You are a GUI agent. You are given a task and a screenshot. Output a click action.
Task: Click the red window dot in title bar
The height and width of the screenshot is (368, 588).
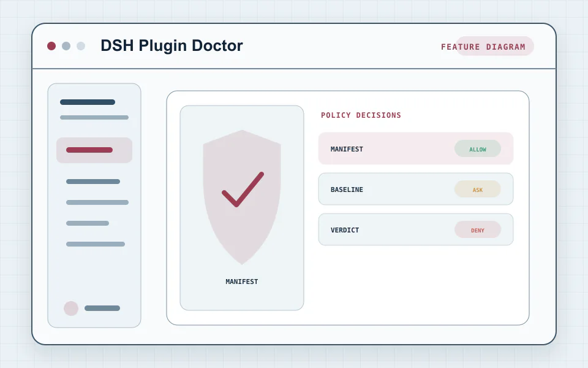pos(51,46)
